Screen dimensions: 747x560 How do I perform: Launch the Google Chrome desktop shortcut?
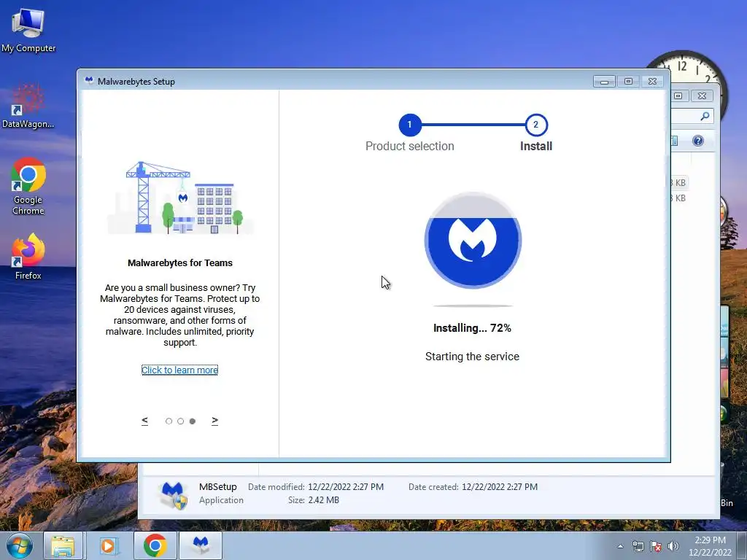[28, 186]
